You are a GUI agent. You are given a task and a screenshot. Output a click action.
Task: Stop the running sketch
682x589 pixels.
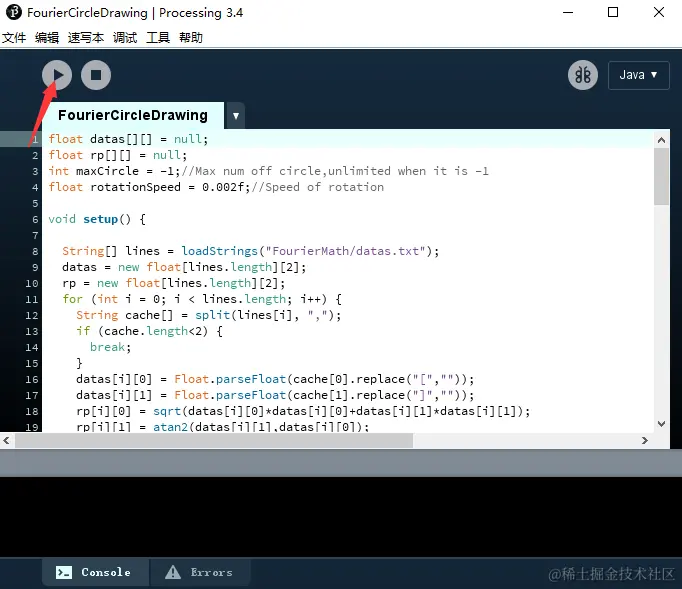tap(96, 75)
